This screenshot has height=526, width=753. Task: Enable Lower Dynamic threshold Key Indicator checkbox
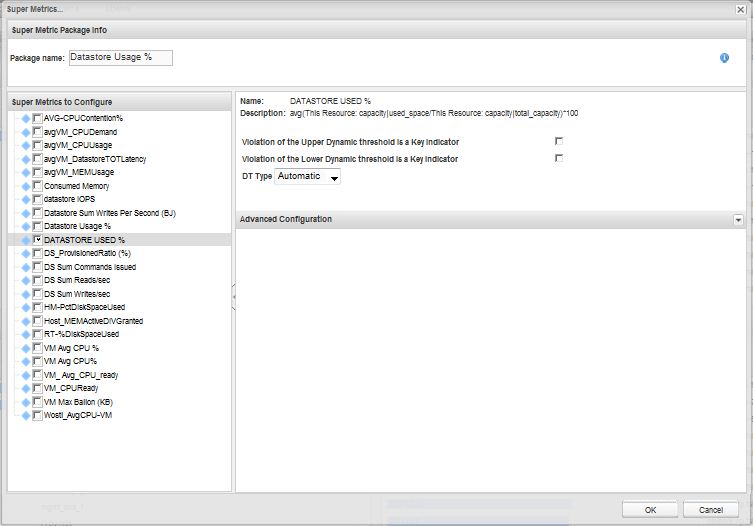coord(559,158)
